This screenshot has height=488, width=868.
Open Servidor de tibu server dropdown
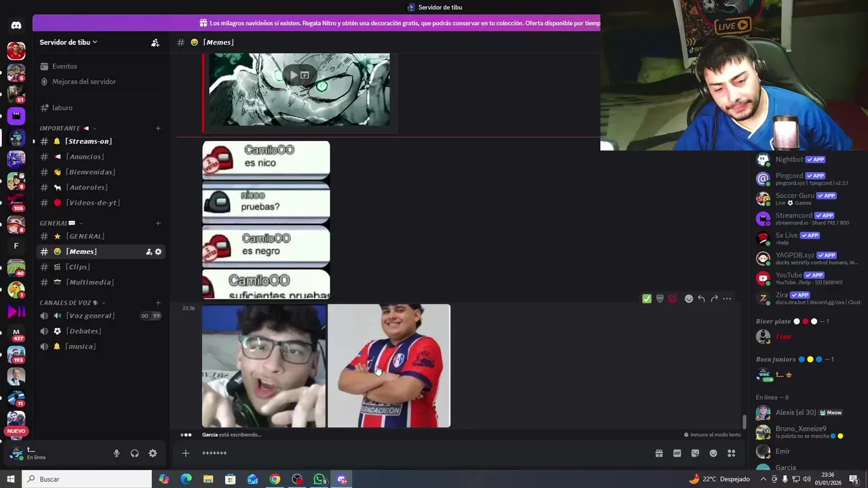[68, 42]
